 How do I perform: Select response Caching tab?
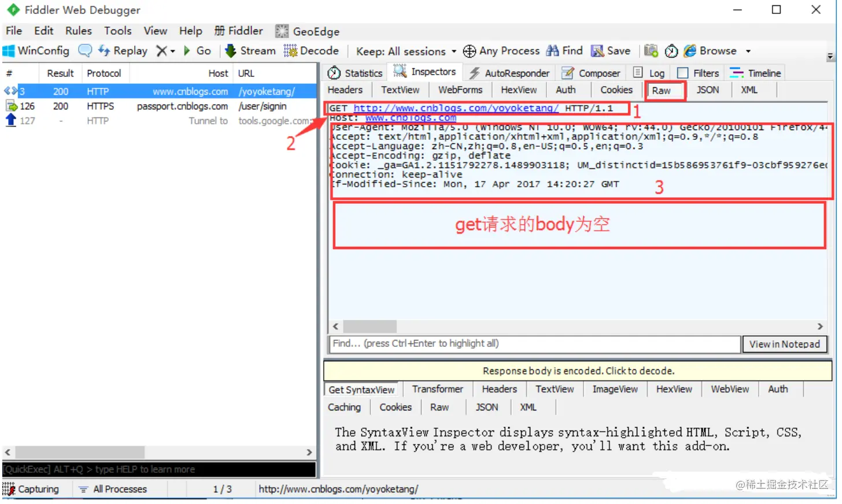coord(345,407)
